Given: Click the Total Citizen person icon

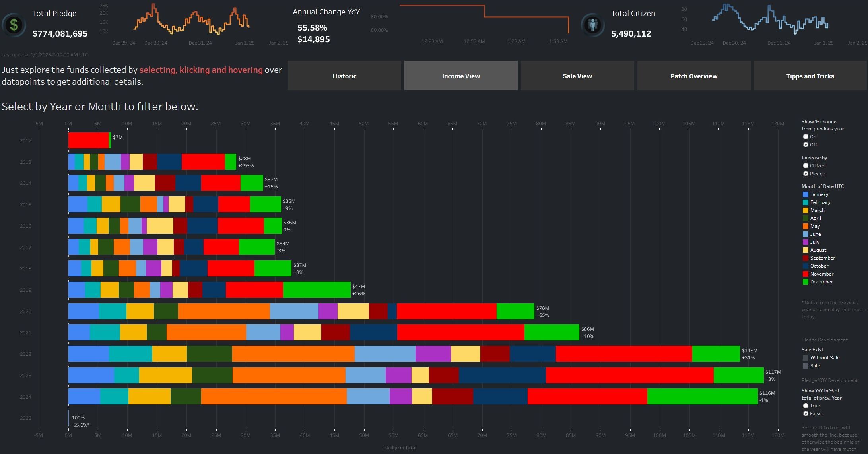Looking at the screenshot, I should click(x=592, y=25).
